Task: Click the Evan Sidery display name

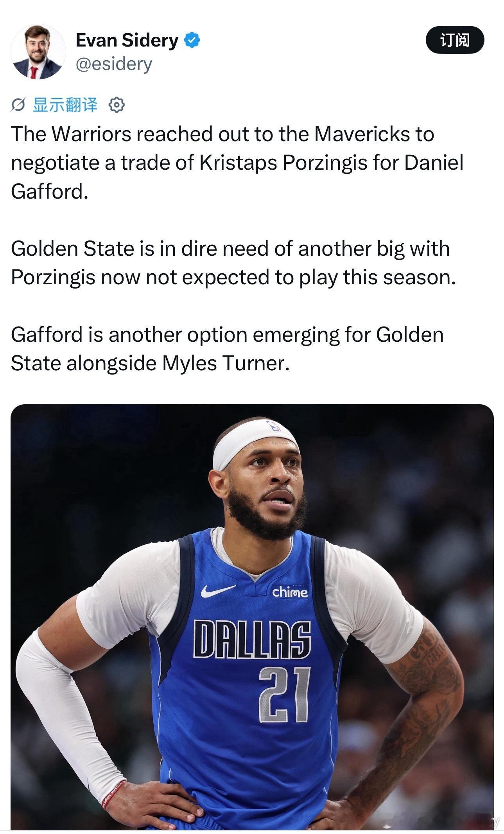Action: 127,40
